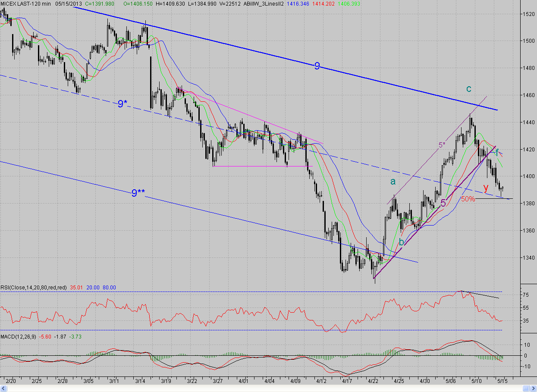Click the 2/20 date axis label
Viewport: 537px width, 392px height.
tap(12, 382)
